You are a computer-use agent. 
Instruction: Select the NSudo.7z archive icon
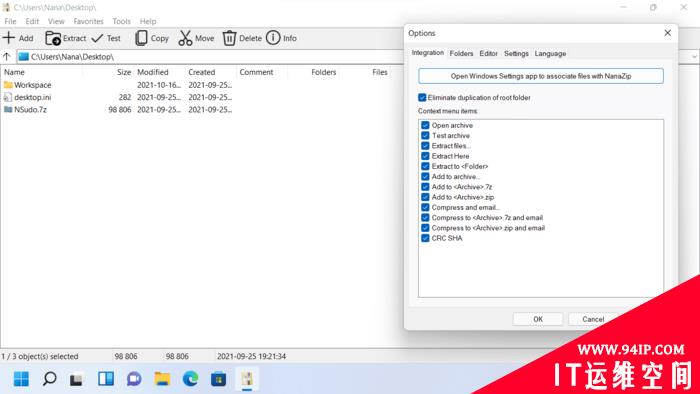[8, 109]
